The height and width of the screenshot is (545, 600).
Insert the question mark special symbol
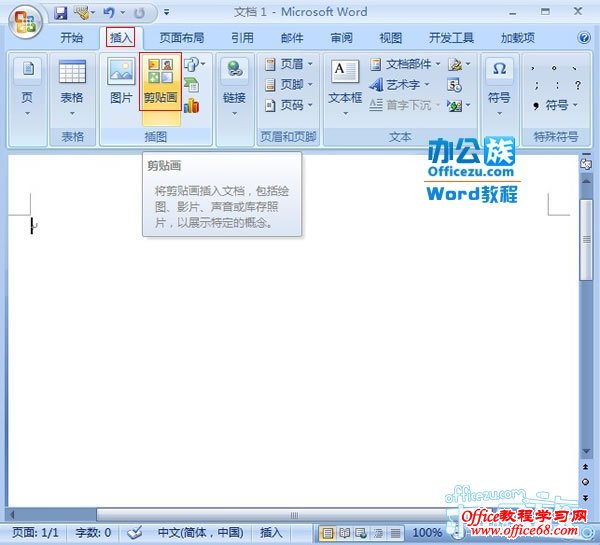(578, 85)
